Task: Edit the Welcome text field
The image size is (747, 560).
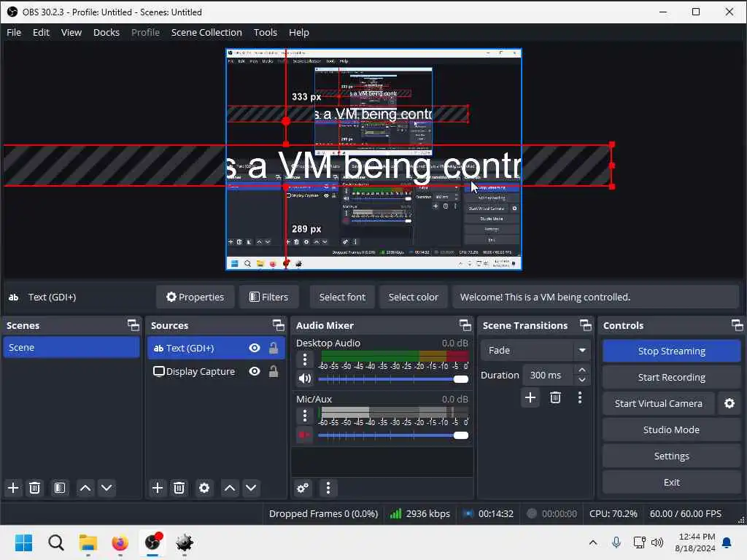Action: 595,297
